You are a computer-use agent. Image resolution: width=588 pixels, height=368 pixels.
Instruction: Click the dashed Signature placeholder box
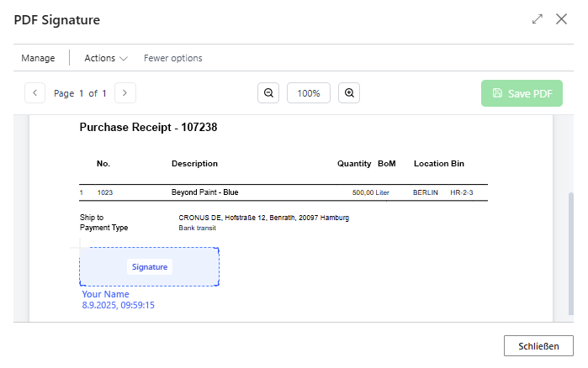click(x=150, y=267)
